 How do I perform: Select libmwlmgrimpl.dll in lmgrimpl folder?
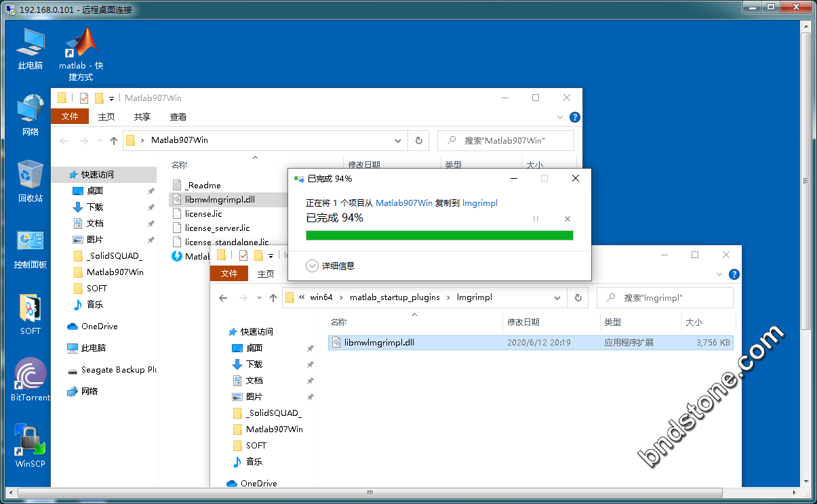[379, 343]
